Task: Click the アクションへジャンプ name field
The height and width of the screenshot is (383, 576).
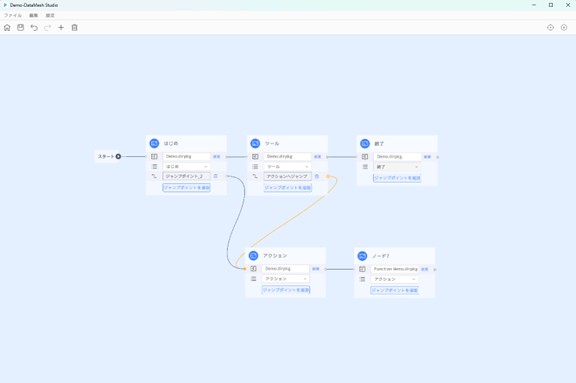Action: coord(288,176)
